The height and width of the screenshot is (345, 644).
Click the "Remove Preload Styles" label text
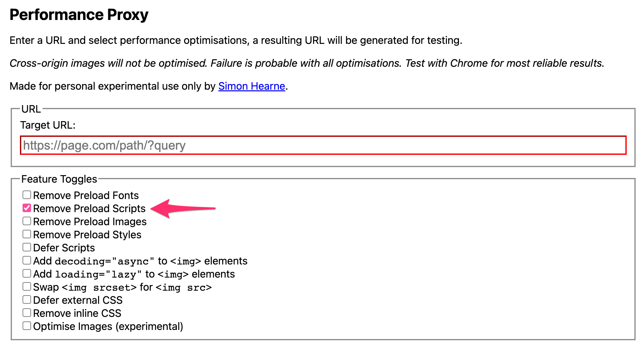(87, 235)
